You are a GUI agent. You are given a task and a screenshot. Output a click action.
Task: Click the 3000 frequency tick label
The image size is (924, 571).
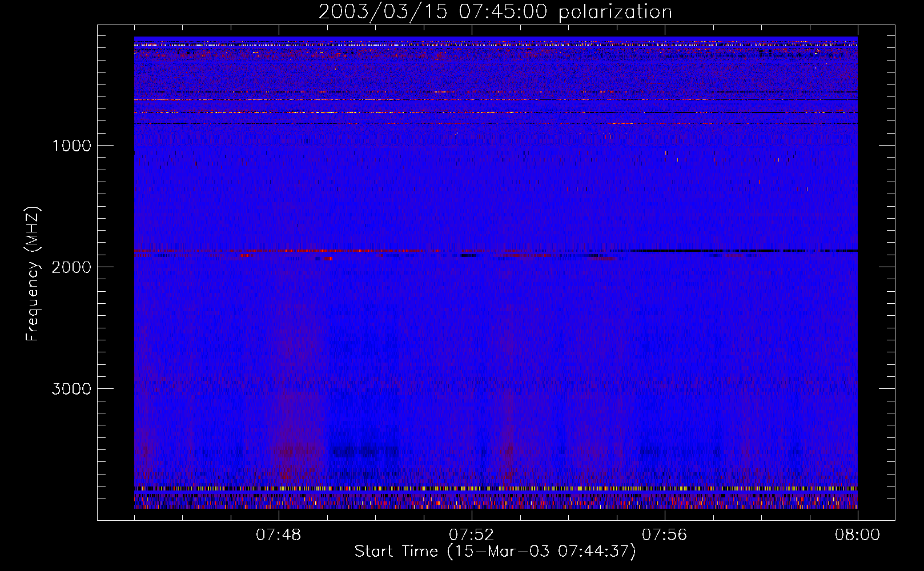pos(71,389)
